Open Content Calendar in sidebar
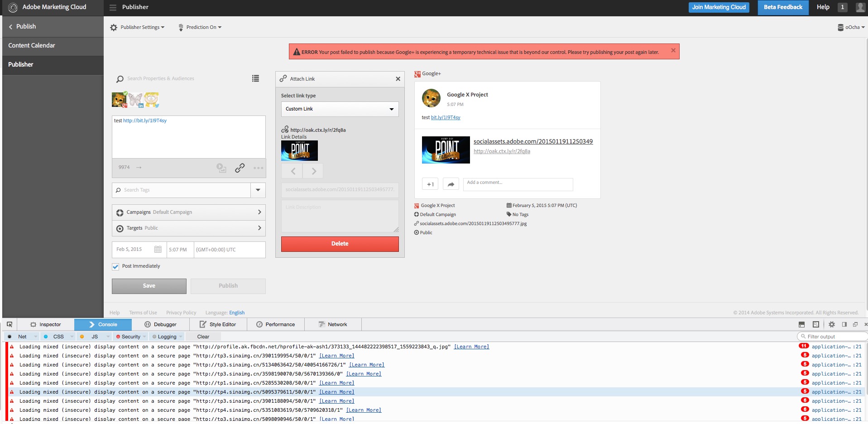868x424 pixels. pos(53,45)
